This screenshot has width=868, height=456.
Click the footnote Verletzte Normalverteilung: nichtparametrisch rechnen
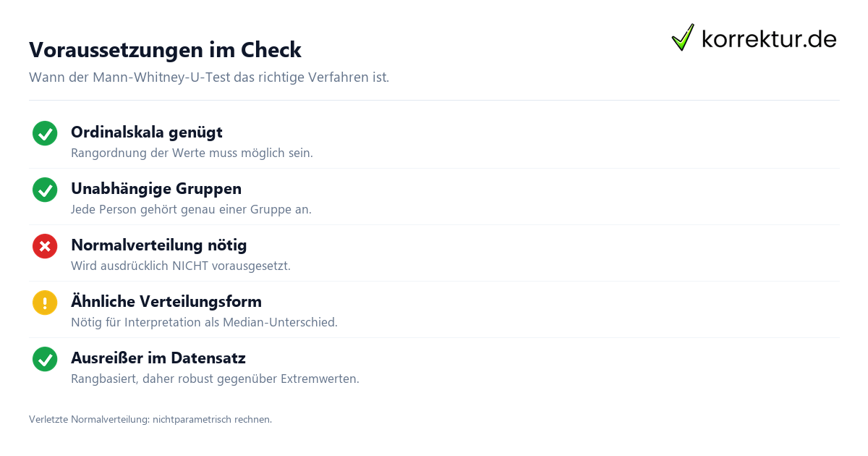pos(150,419)
